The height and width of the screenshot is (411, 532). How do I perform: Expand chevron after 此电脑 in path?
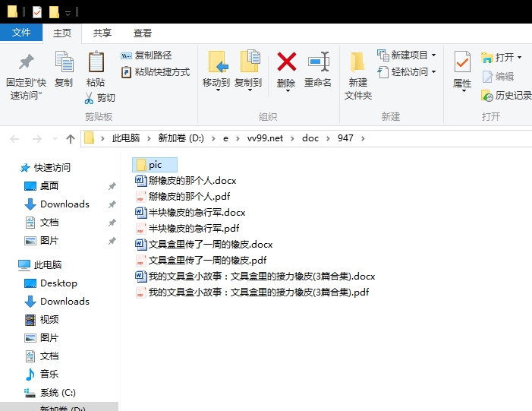click(x=149, y=138)
